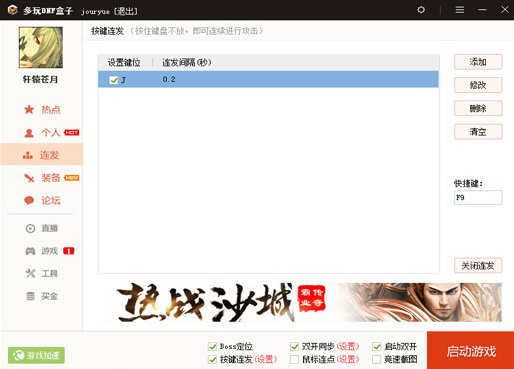
Task: Click the 快捷键 F9 input field
Action: (x=478, y=197)
